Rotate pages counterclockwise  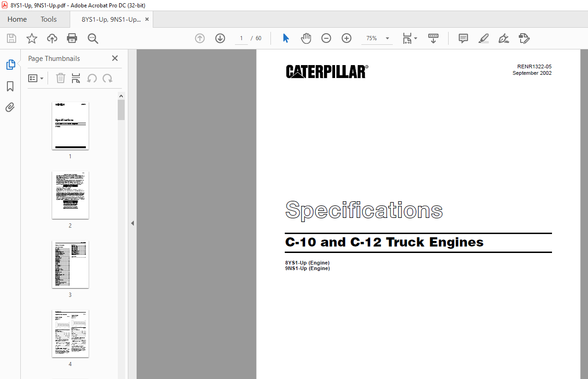pos(92,78)
